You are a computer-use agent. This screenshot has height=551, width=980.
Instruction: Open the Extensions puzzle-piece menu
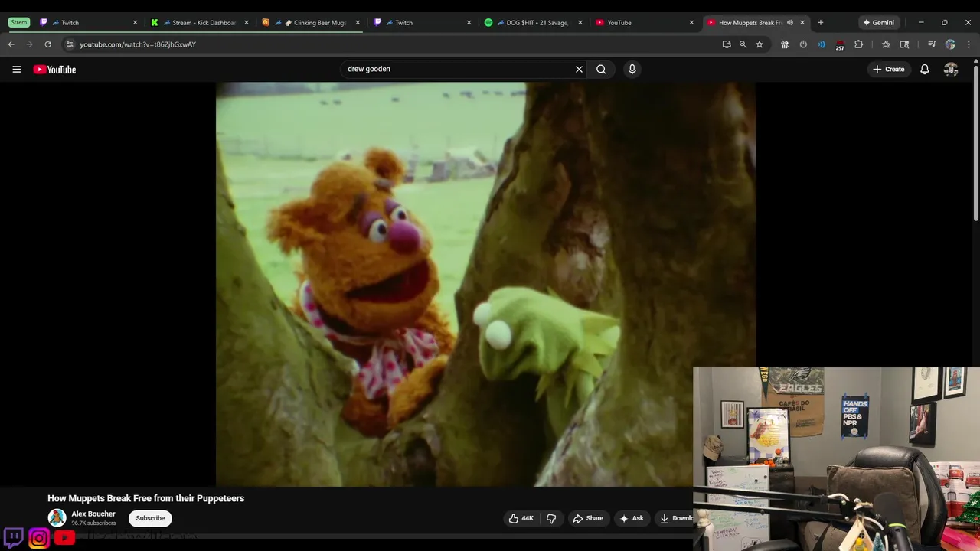(858, 44)
